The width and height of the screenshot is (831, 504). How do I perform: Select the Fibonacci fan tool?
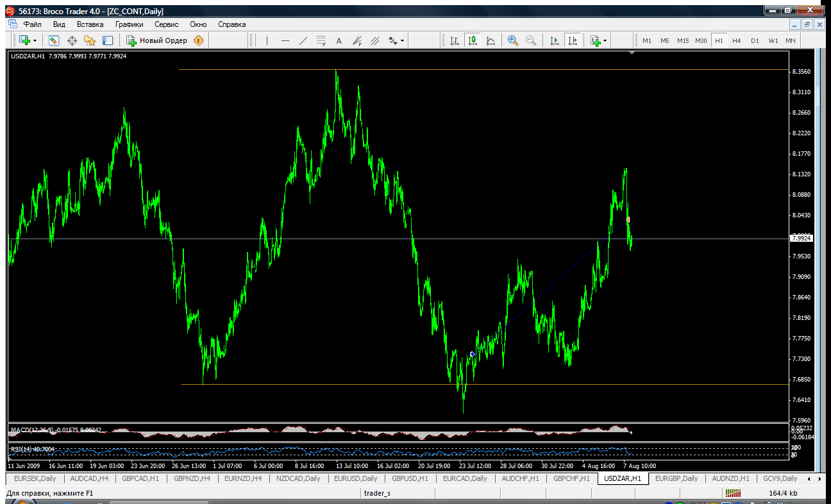pyautogui.click(x=357, y=40)
